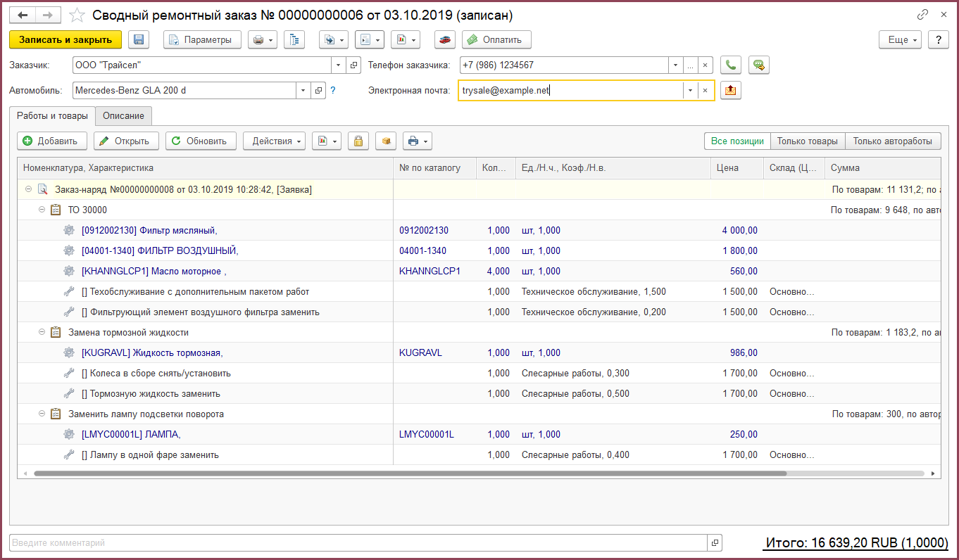Collapse the Замена тормозной жидкости group
Image resolution: width=959 pixels, height=560 pixels.
point(42,332)
